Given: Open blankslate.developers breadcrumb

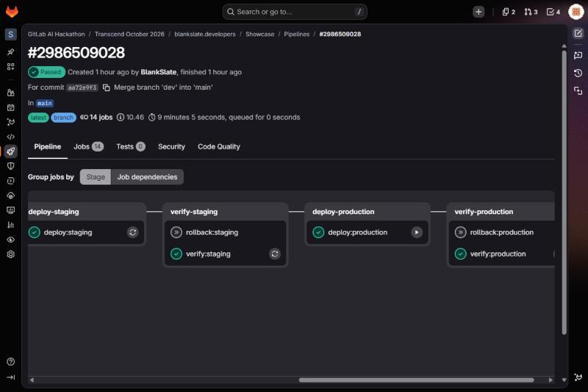Looking at the screenshot, I should [205, 34].
